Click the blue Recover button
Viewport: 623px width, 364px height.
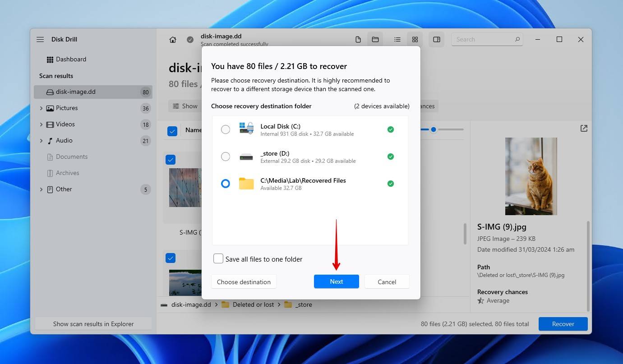563,324
